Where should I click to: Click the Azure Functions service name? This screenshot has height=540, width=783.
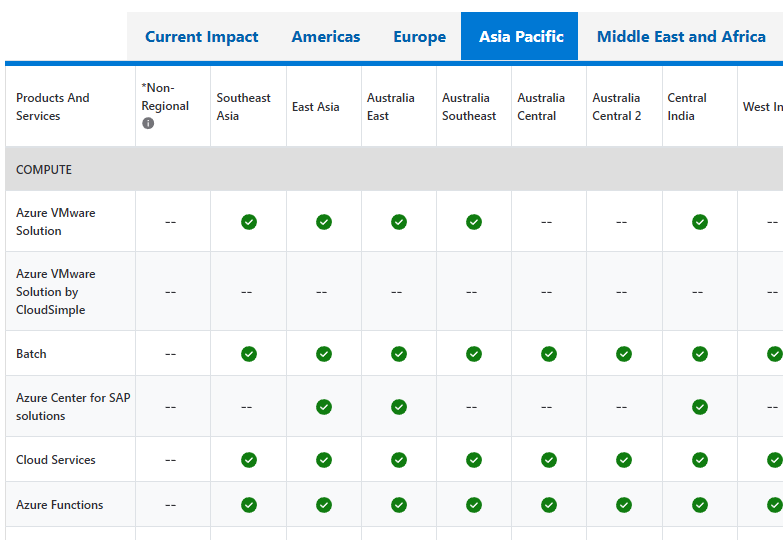coord(60,505)
